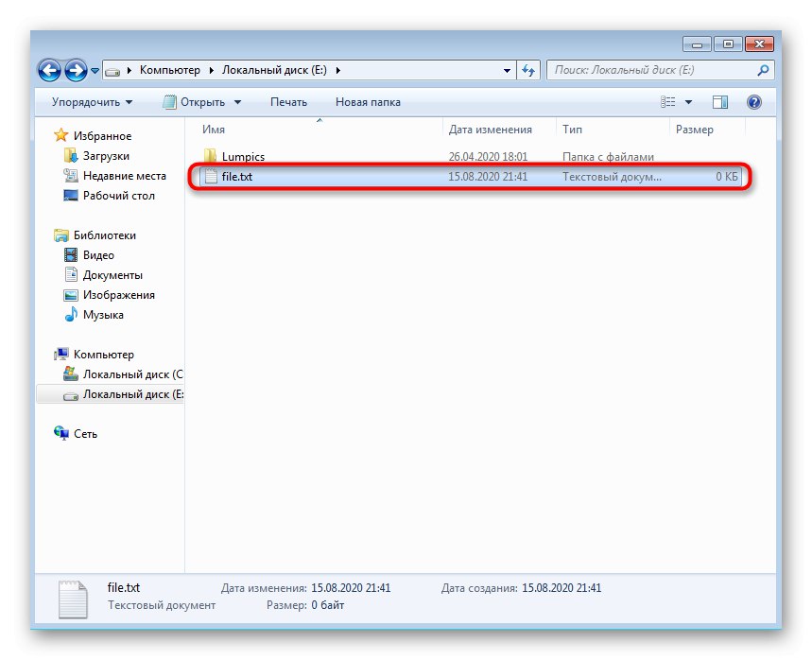The height and width of the screenshot is (660, 812).
Task: Toggle the preview pane button
Action: pyautogui.click(x=719, y=102)
